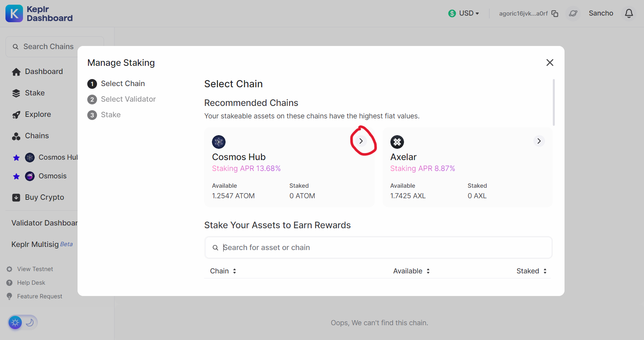644x340 pixels.
Task: Open Axelar card chevron arrow
Action: (539, 141)
